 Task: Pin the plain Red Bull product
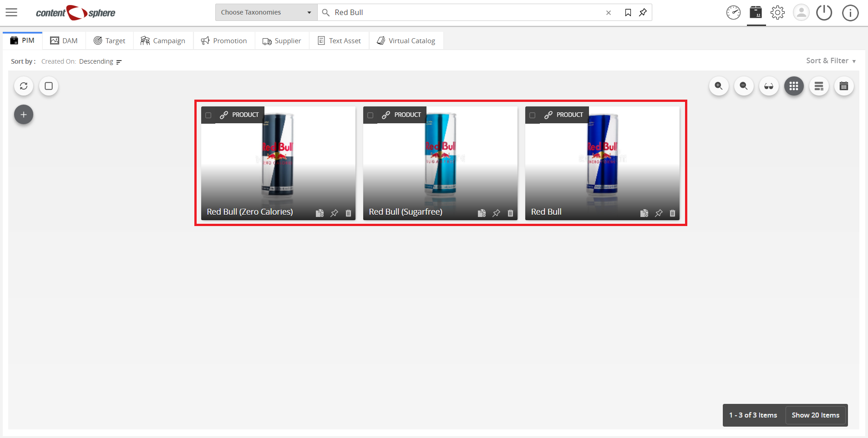(659, 213)
